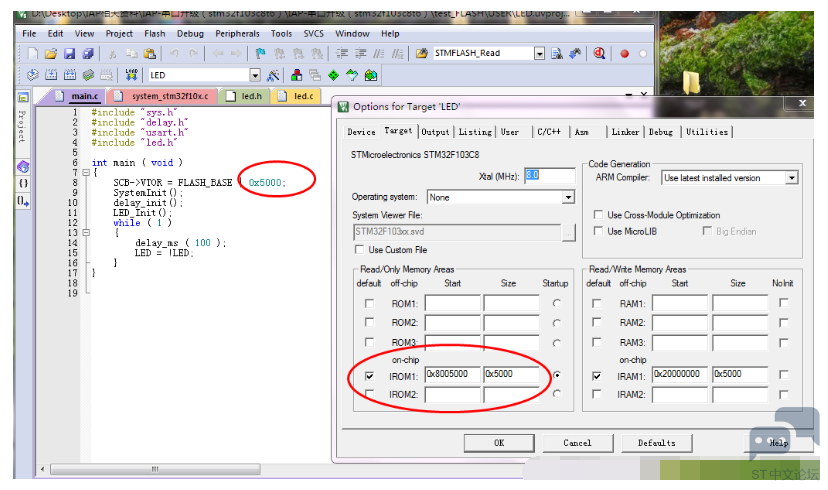Image resolution: width=828 pixels, height=490 pixels.
Task: Open the Pack Installer icon
Action: click(x=371, y=76)
